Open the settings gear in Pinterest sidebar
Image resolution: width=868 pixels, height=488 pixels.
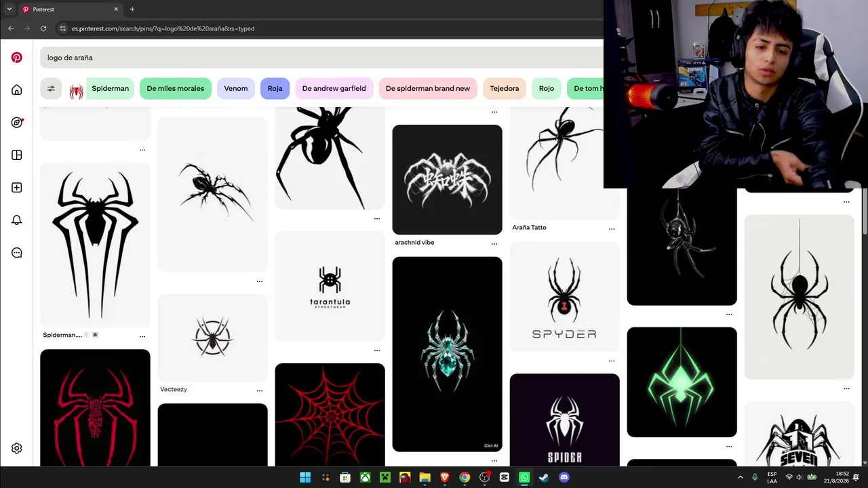pos(17,448)
